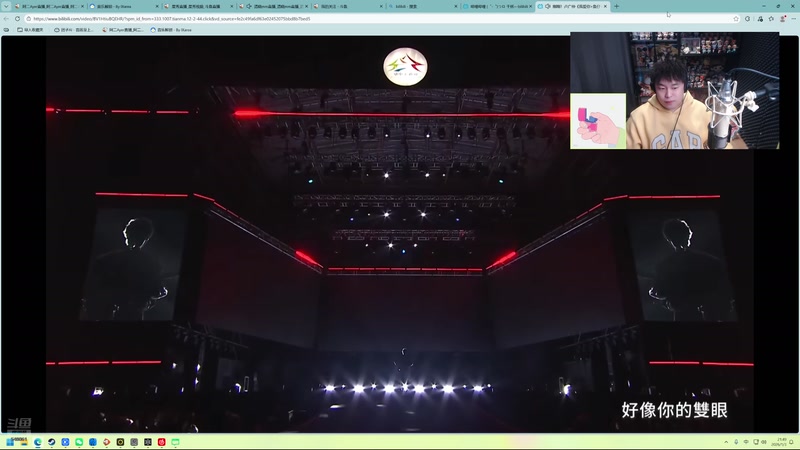
Task: Click the microphone tray icon
Action: tap(736, 442)
